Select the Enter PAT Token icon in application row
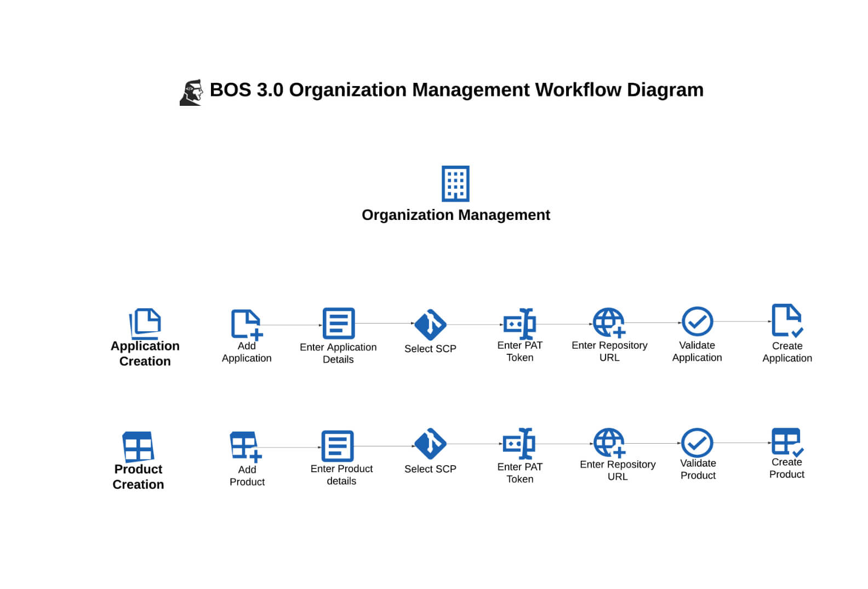This screenshot has width=868, height=589. 519,324
